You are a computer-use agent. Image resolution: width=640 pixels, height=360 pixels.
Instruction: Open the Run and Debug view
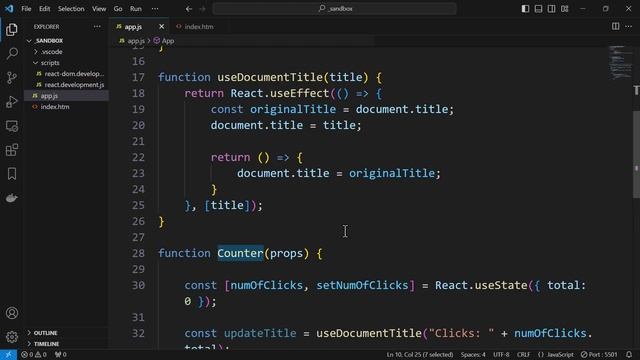12,102
